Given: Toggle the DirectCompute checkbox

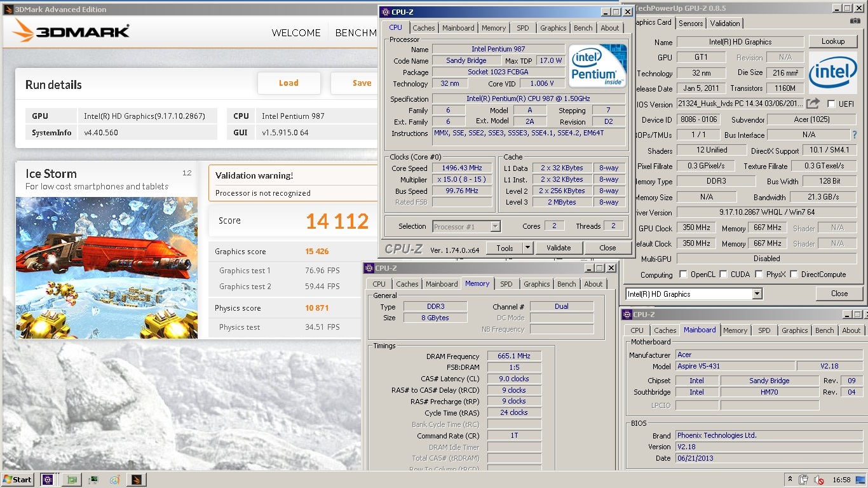Looking at the screenshot, I should point(794,274).
